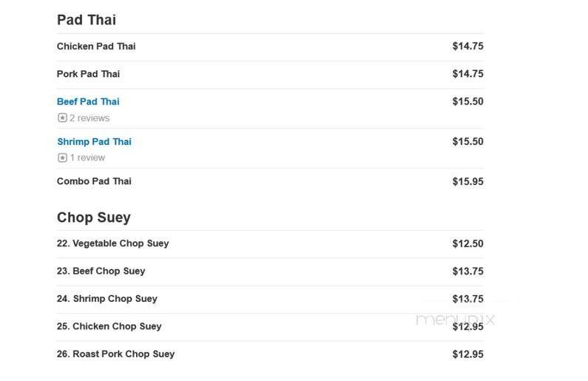Open the Shrimp Pad Thai link
The height and width of the screenshot is (381, 588).
[94, 141]
